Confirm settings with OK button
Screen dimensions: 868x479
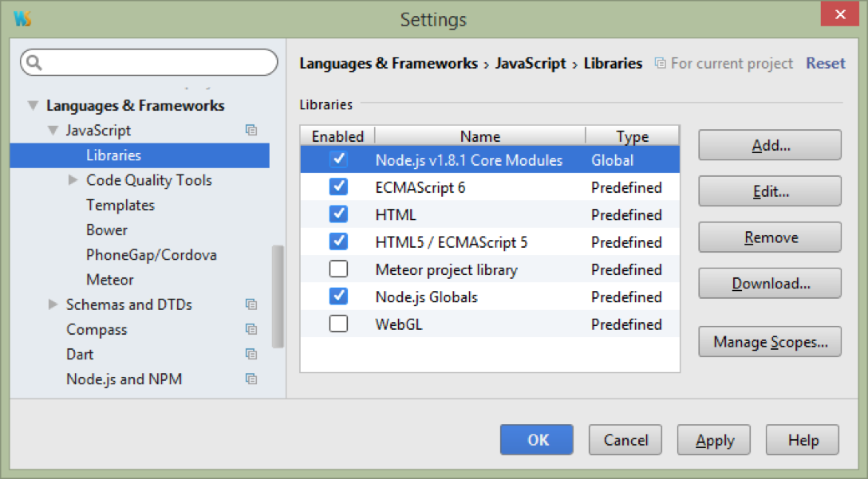(536, 440)
